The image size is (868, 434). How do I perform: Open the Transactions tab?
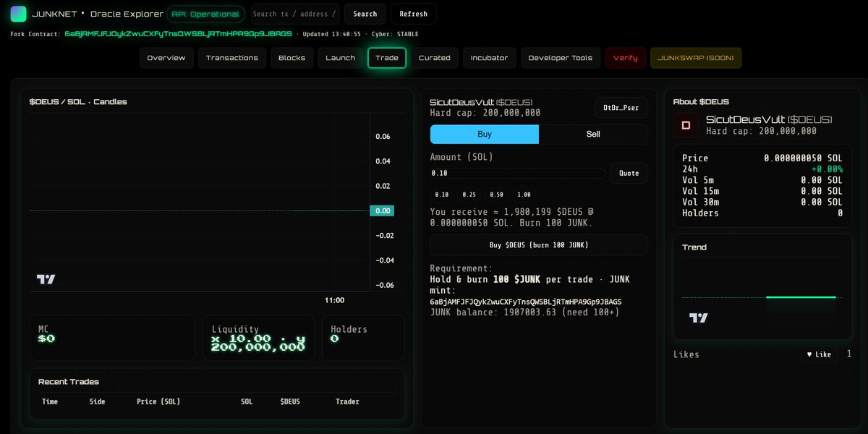[x=231, y=58]
